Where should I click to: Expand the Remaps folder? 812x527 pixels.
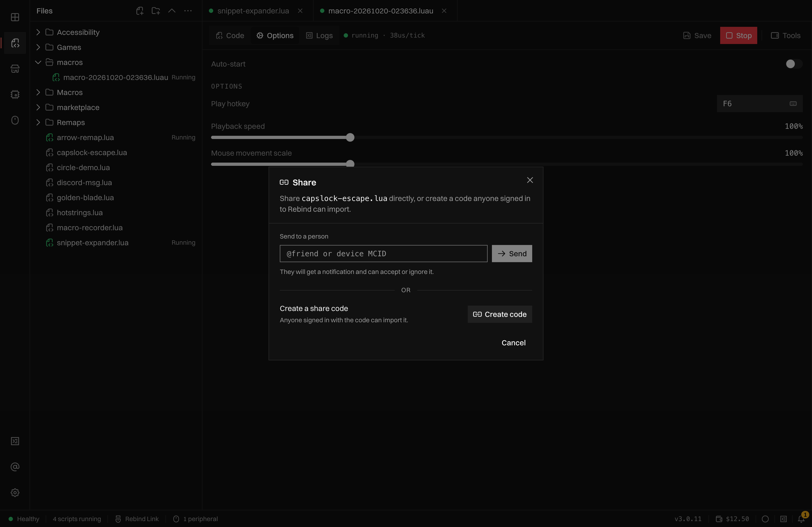pos(38,122)
